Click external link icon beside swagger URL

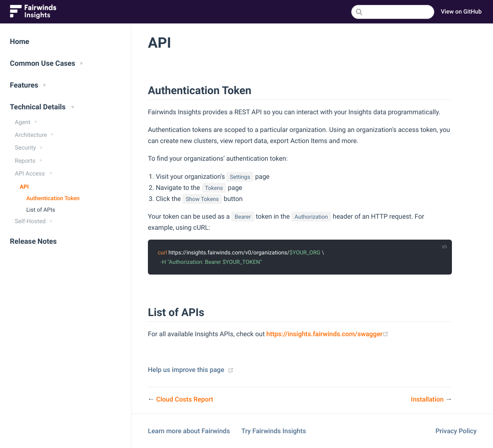tap(386, 334)
